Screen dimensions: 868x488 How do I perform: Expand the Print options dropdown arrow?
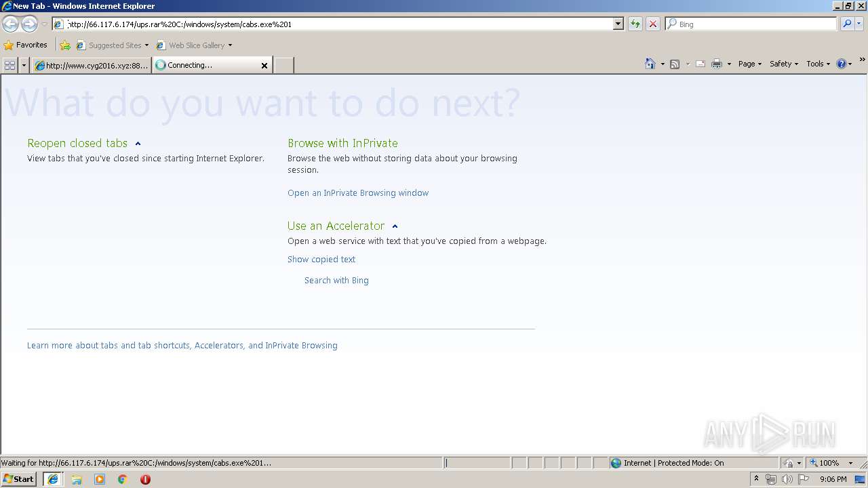(729, 64)
